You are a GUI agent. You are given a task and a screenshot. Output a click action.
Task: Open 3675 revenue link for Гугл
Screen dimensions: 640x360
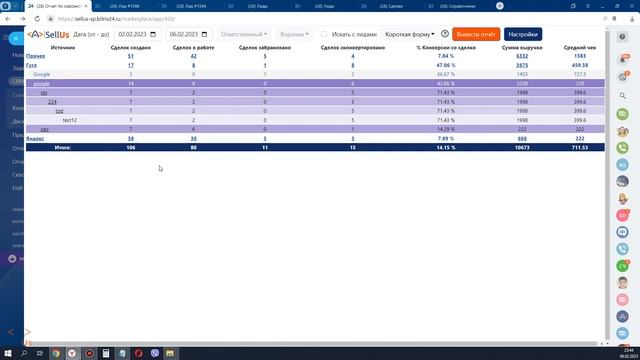522,65
